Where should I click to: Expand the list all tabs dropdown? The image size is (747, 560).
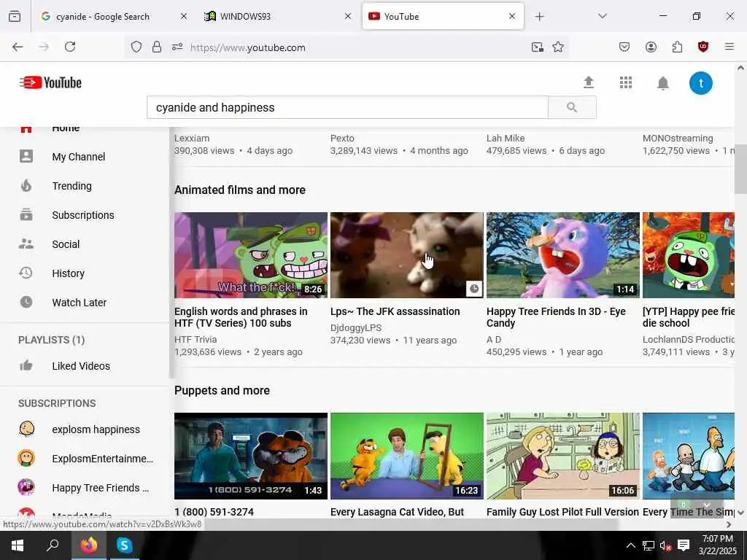tap(602, 16)
